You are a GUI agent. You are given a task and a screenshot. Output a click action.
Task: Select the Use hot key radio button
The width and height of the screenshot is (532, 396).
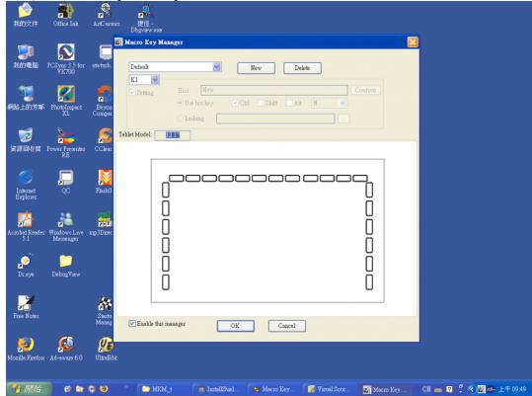pos(181,103)
